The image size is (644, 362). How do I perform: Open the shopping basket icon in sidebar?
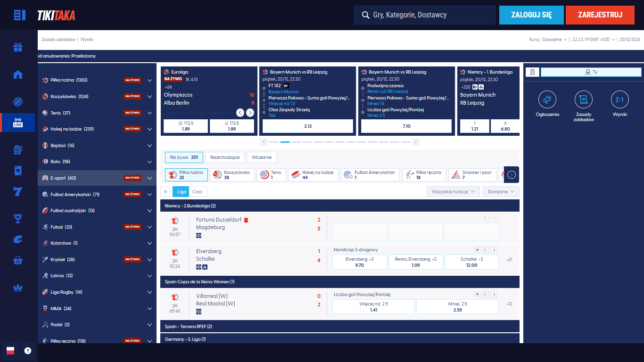click(x=18, y=260)
